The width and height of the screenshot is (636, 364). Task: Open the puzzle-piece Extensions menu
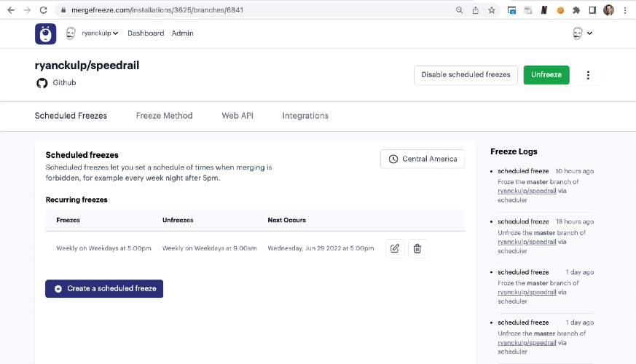pyautogui.click(x=576, y=10)
